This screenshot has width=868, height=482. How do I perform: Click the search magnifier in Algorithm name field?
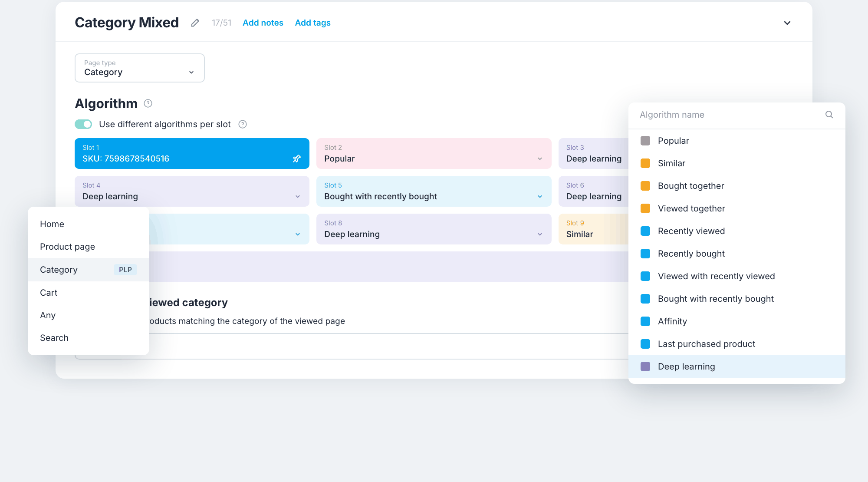coord(829,115)
